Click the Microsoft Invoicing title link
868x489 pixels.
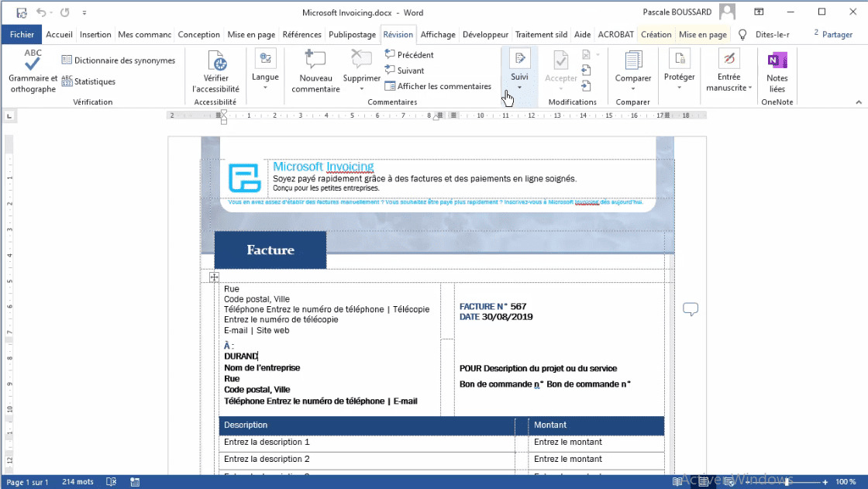tap(323, 167)
